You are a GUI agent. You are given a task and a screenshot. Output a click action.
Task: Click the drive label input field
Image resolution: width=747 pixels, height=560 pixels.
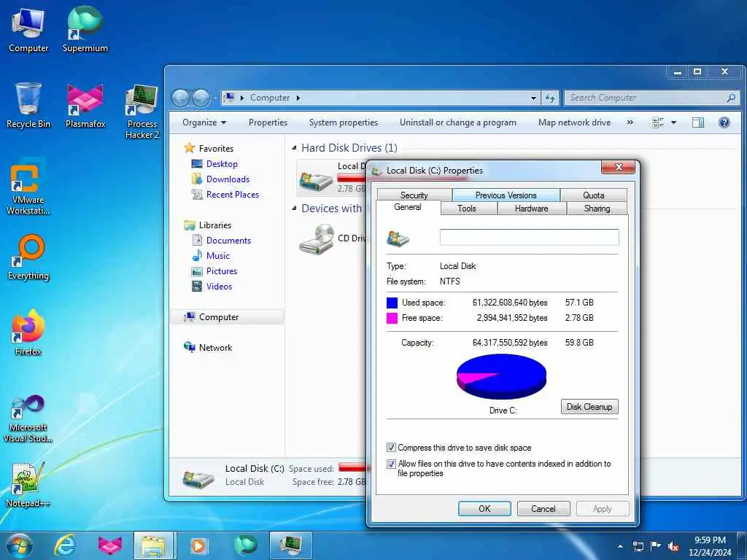[530, 237]
